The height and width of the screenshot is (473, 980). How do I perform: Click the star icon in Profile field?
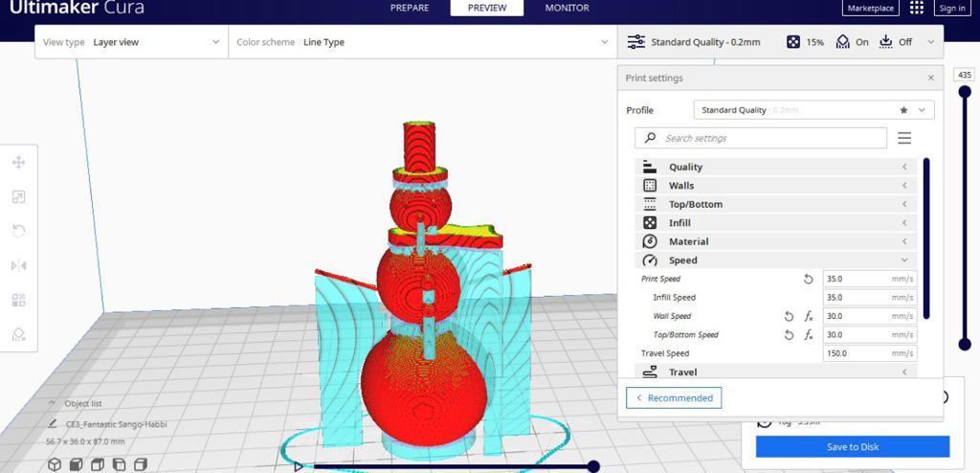pyautogui.click(x=903, y=110)
